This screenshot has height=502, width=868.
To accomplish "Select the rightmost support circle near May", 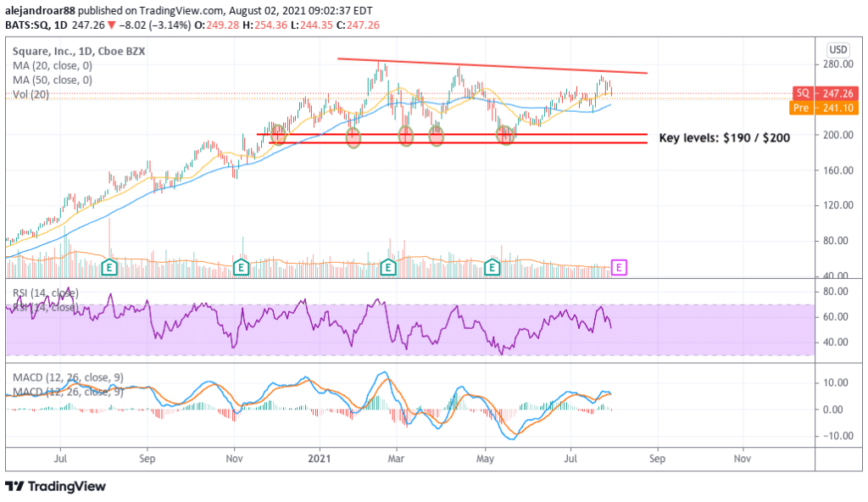I will coord(505,136).
